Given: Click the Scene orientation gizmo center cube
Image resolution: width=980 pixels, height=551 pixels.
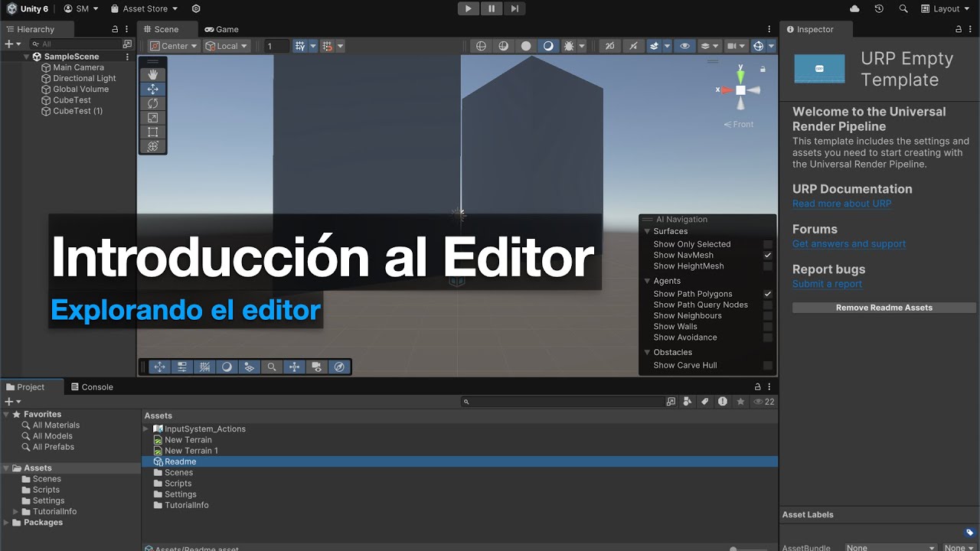Looking at the screenshot, I should pos(740,90).
